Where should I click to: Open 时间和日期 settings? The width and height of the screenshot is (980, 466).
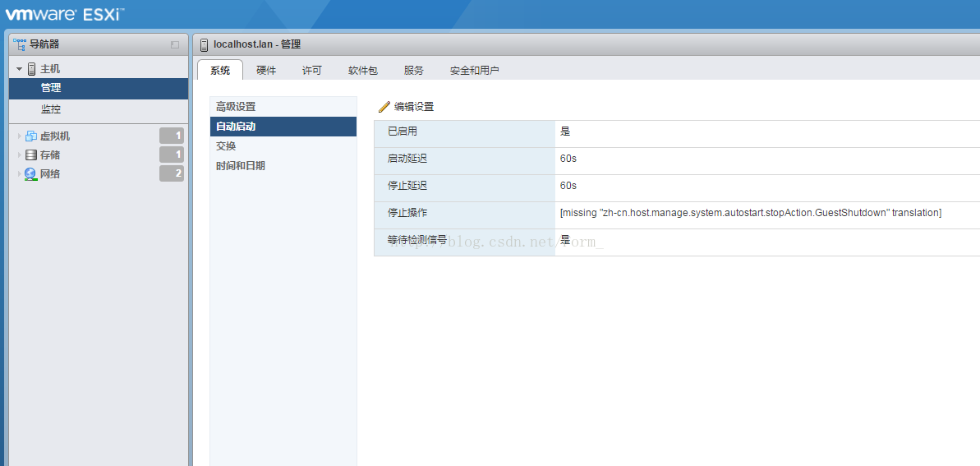[x=240, y=166]
